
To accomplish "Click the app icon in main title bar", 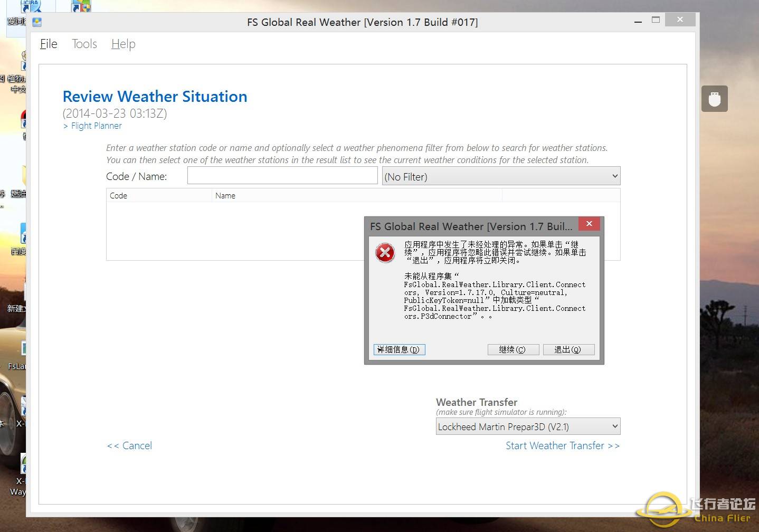I will [37, 22].
